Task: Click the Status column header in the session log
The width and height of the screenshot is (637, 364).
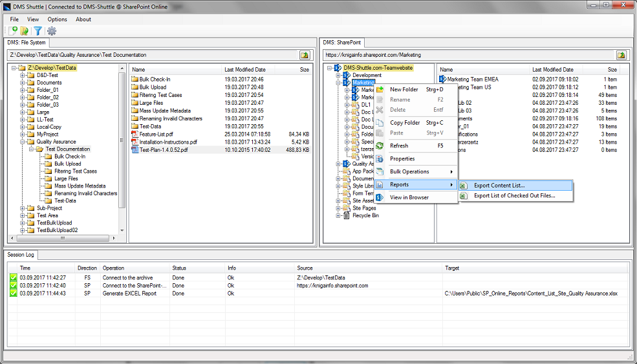Action: click(x=197, y=268)
